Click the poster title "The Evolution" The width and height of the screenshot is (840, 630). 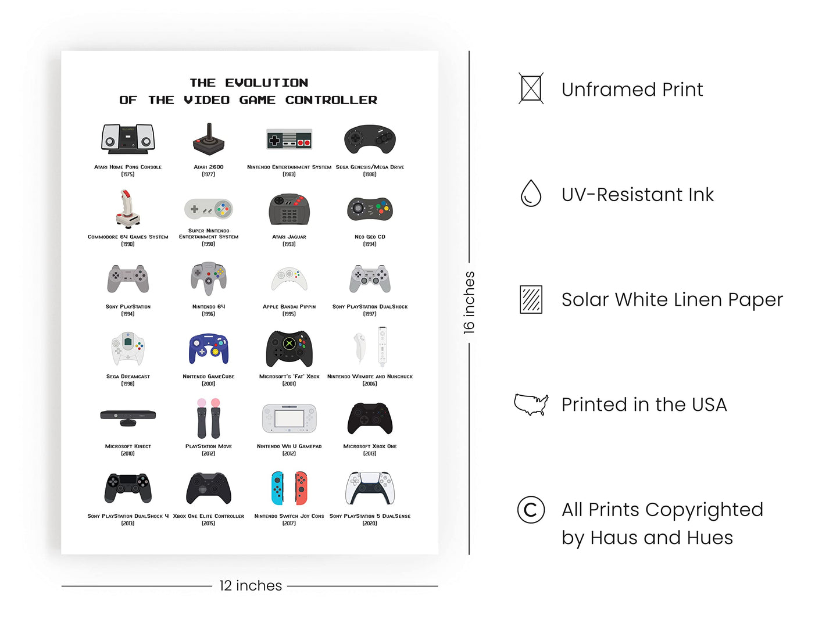coord(249,83)
